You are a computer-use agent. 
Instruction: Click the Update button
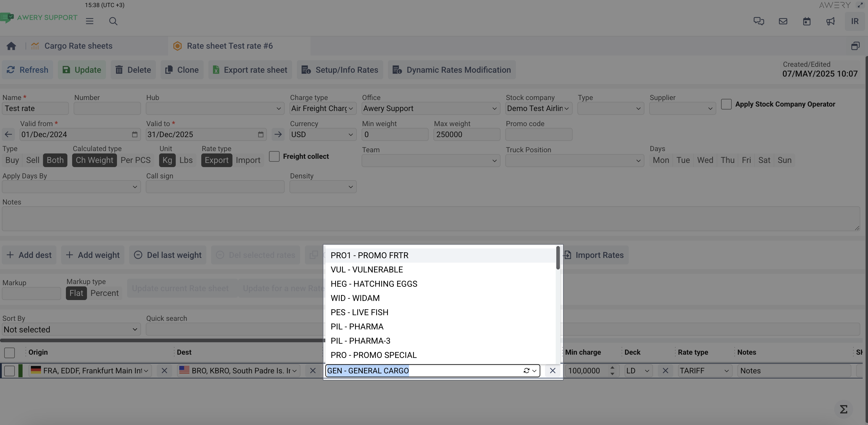(82, 70)
